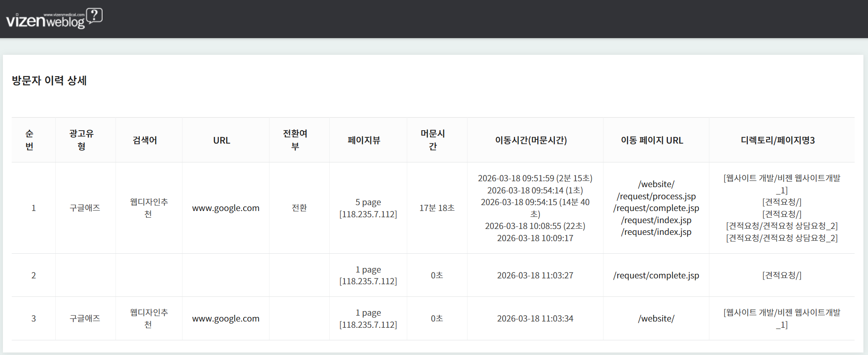Click the 5 page pageview cell
This screenshot has width=868, height=355.
[368, 202]
